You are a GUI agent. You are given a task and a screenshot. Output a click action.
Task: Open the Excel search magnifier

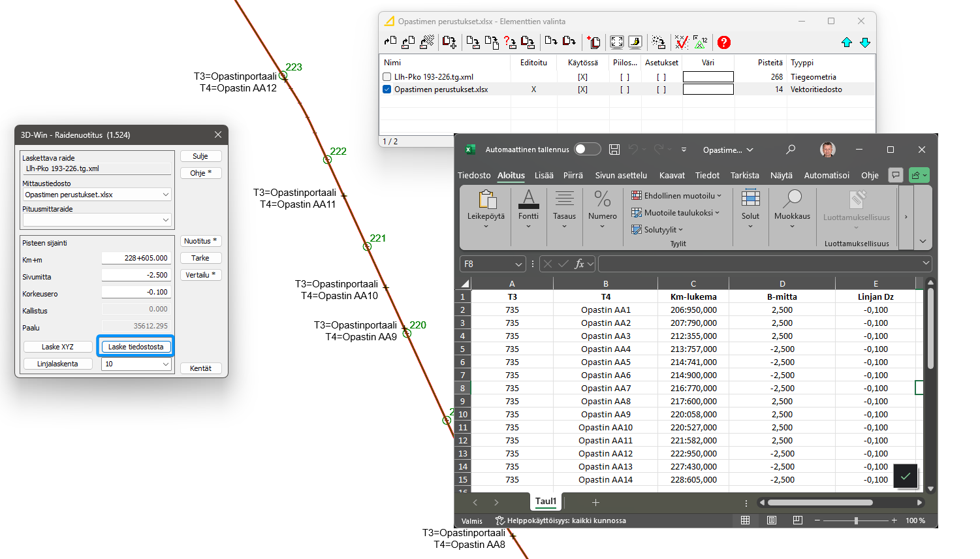791,150
